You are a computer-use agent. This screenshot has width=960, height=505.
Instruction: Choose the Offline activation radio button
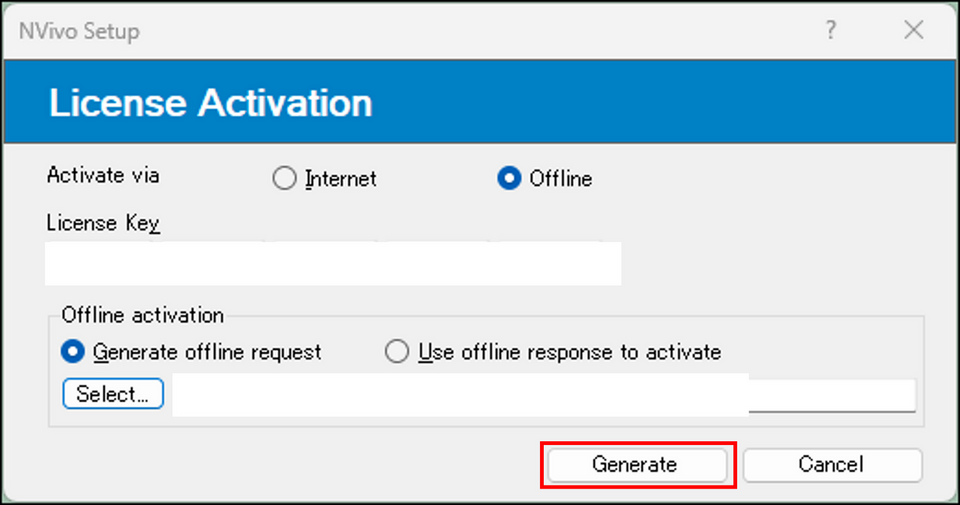(x=509, y=178)
